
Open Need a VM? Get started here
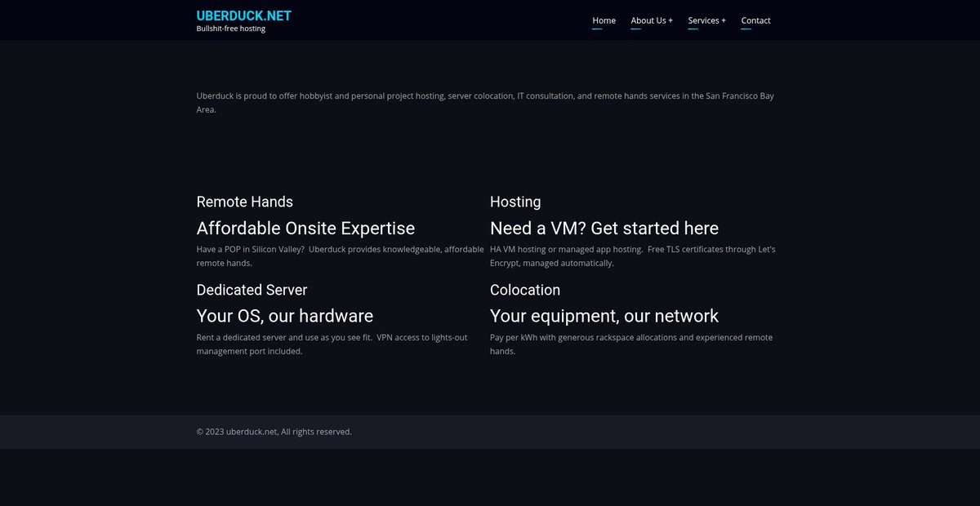pyautogui.click(x=604, y=229)
